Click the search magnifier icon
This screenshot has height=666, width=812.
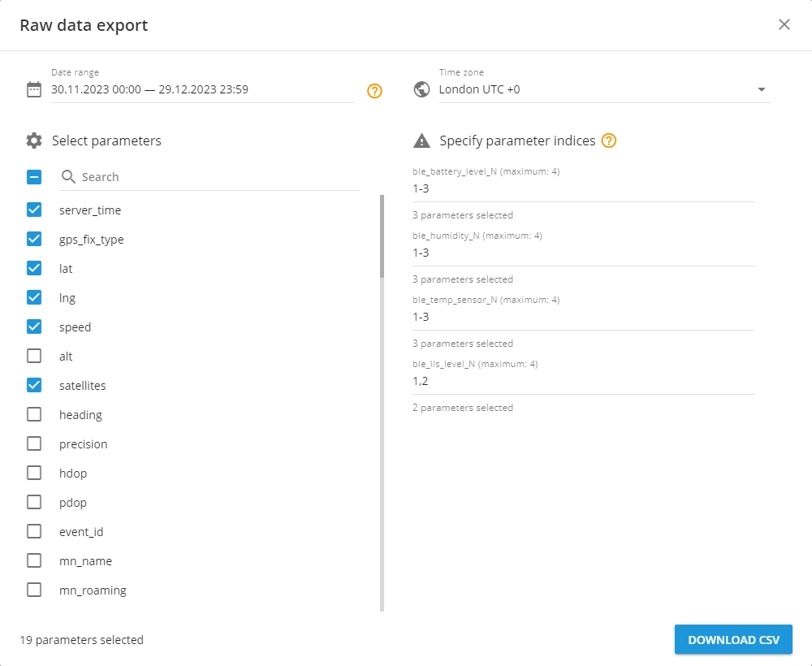(68, 177)
